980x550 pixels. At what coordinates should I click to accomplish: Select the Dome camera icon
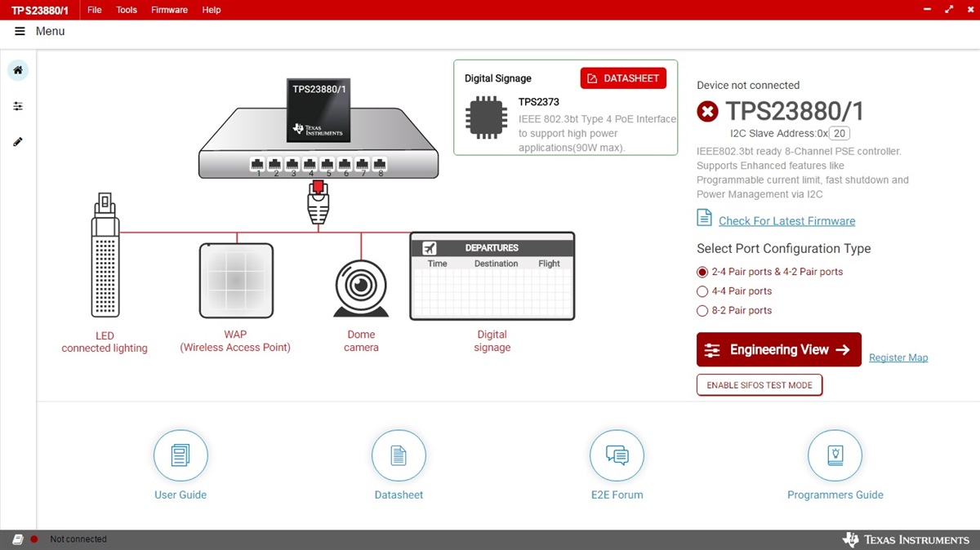(360, 288)
